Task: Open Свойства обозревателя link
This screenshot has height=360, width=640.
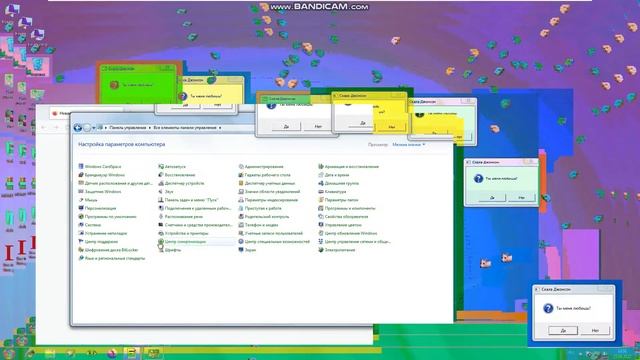Action: pos(343,217)
